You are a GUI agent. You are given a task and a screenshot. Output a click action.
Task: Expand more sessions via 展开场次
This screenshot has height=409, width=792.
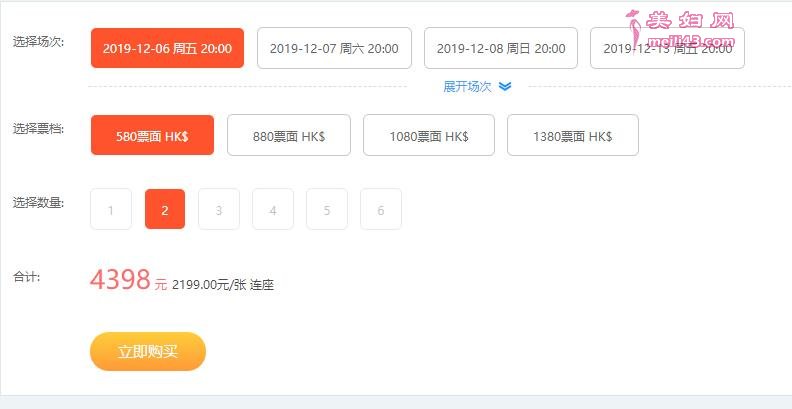467,86
